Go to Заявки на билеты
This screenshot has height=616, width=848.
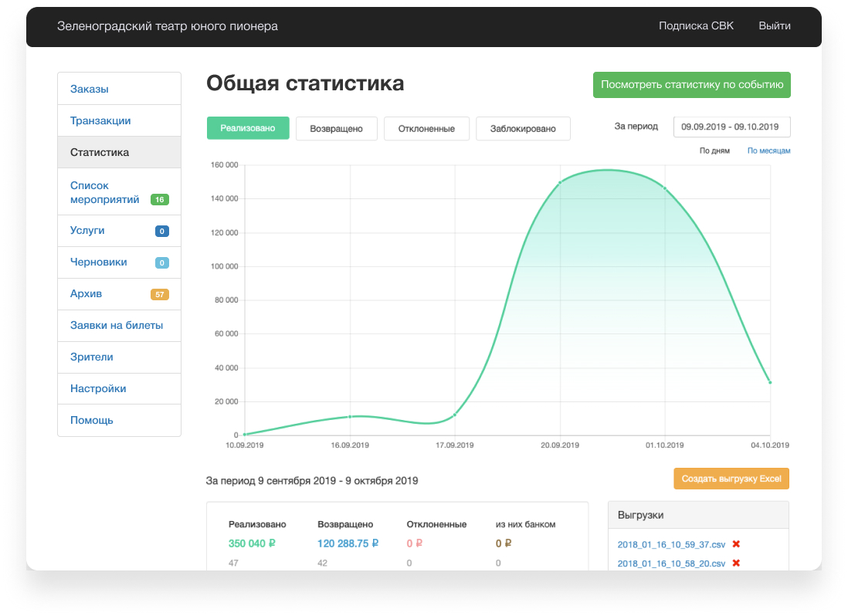pos(119,325)
